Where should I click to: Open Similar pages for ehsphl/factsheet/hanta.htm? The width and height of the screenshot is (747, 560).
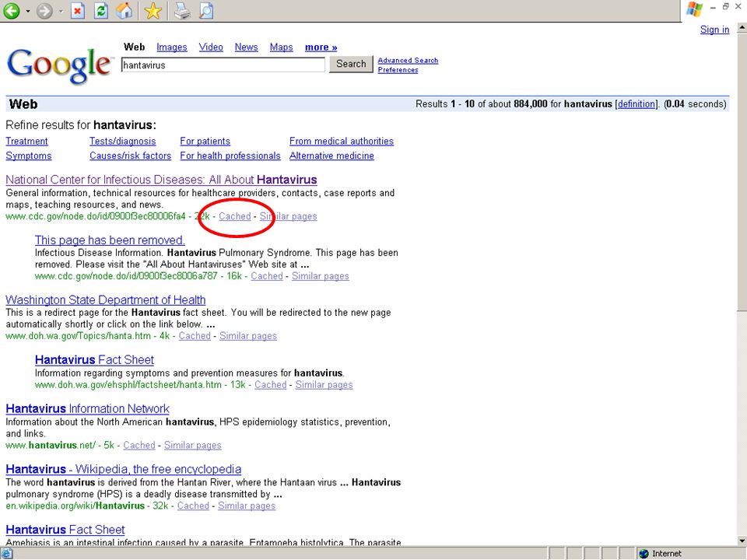tap(324, 385)
